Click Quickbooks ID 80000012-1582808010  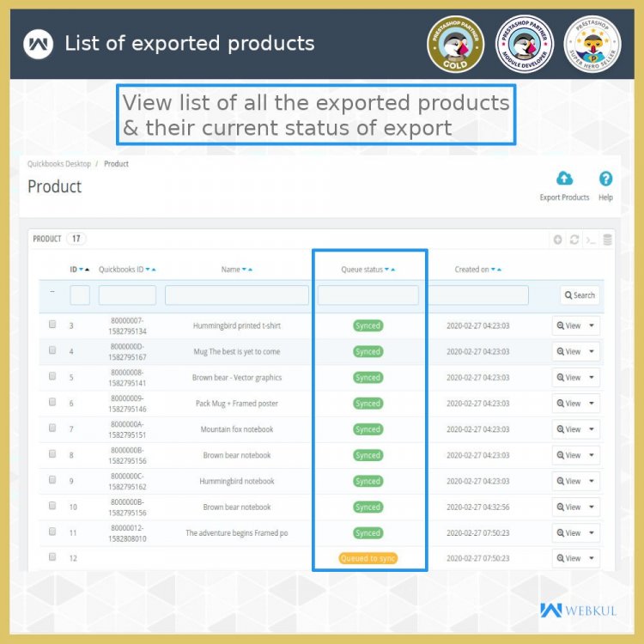tap(127, 533)
